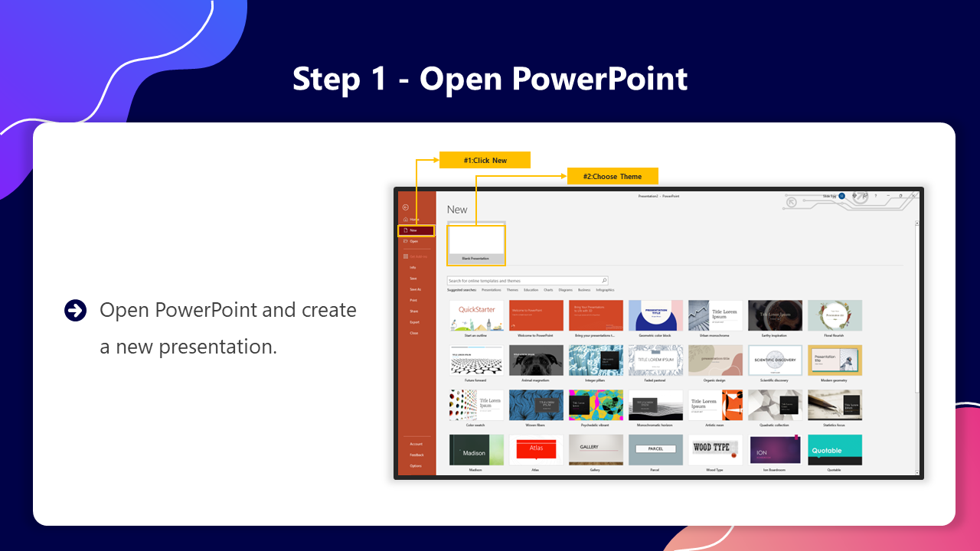Click Get Add-ins in the sidebar
980x551 pixels.
pos(416,256)
